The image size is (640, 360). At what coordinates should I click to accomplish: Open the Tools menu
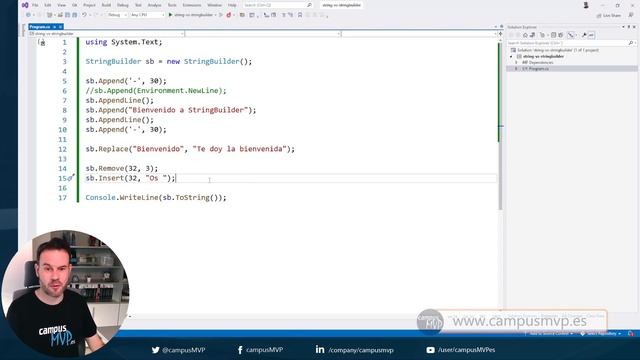coord(172,5)
